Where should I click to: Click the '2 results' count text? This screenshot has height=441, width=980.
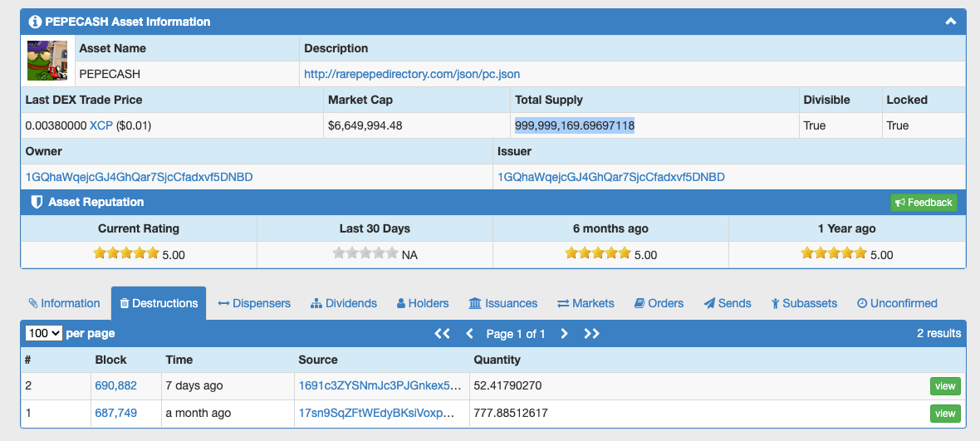pyautogui.click(x=938, y=333)
